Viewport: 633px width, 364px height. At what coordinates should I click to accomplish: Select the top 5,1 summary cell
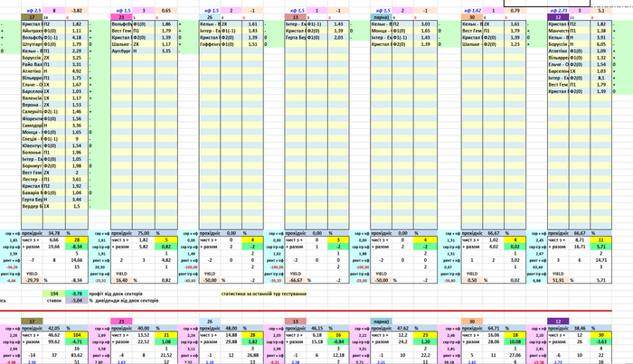601,11
